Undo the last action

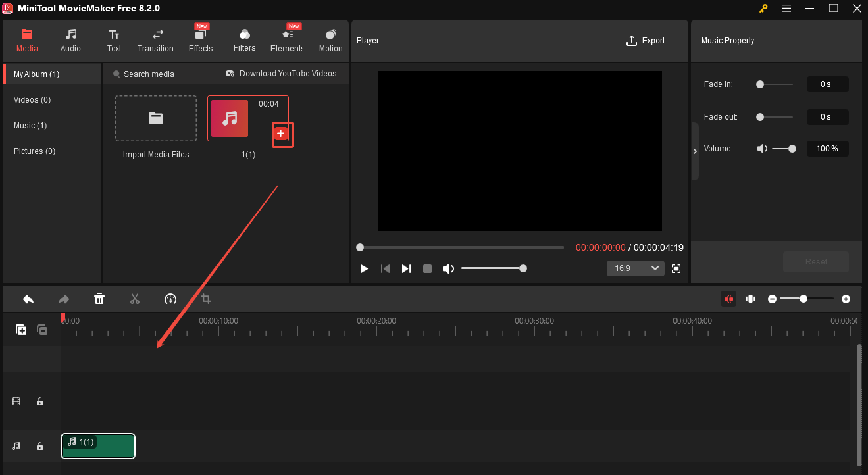click(x=28, y=299)
